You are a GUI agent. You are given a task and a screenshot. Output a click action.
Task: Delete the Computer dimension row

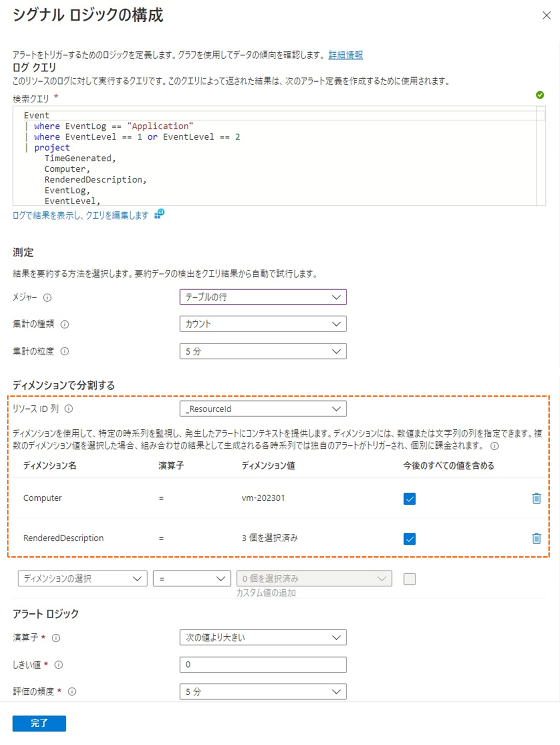536,498
